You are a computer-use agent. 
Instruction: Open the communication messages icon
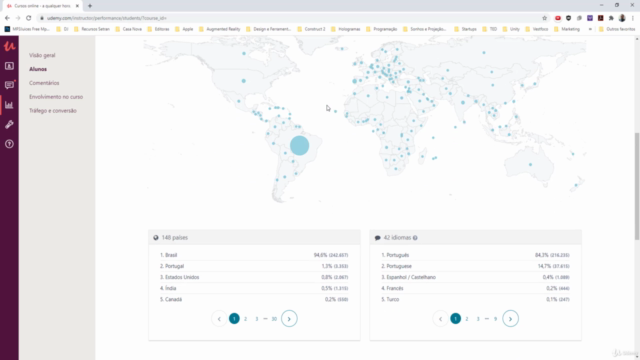[9, 85]
